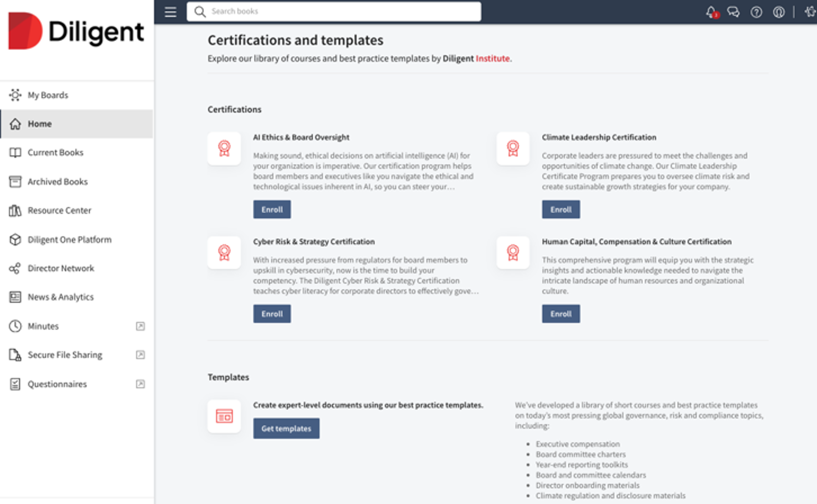Screen dimensions: 817x504
Task: Open Secure File Sharing
Action: point(77,355)
